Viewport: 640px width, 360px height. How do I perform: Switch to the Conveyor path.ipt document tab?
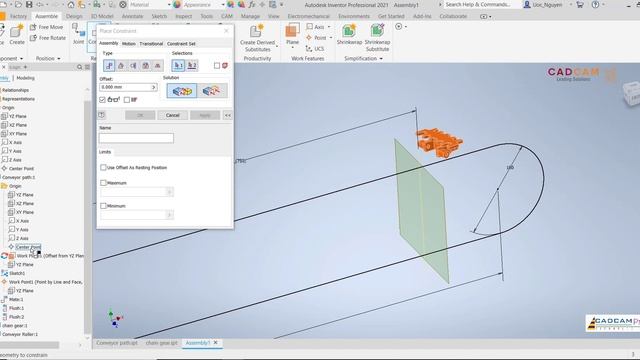point(117,343)
